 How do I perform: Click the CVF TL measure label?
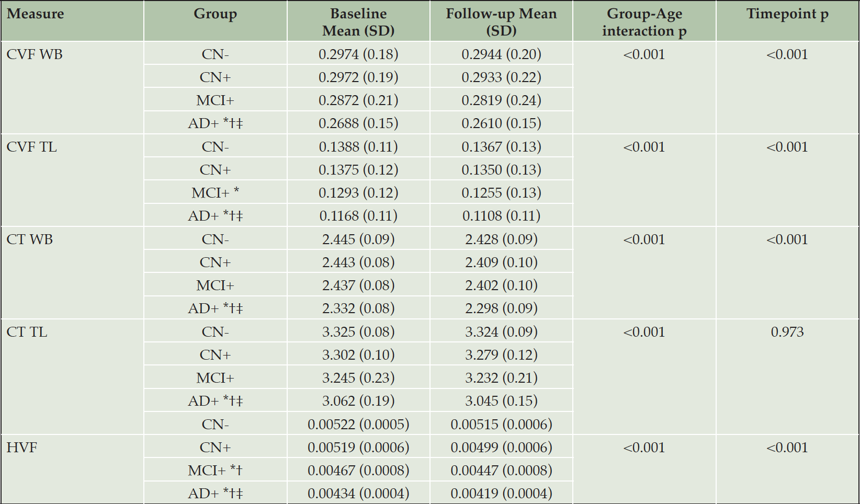coord(32,147)
